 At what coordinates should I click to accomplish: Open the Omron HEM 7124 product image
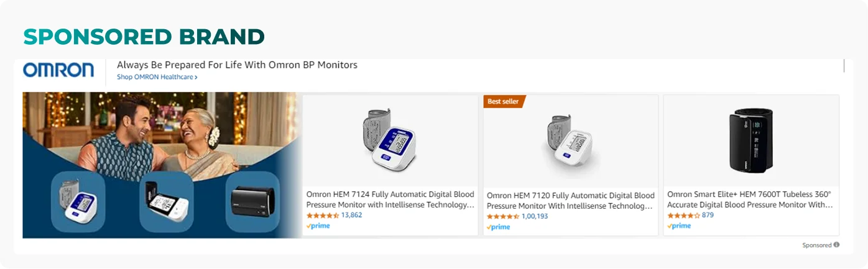pos(389,140)
